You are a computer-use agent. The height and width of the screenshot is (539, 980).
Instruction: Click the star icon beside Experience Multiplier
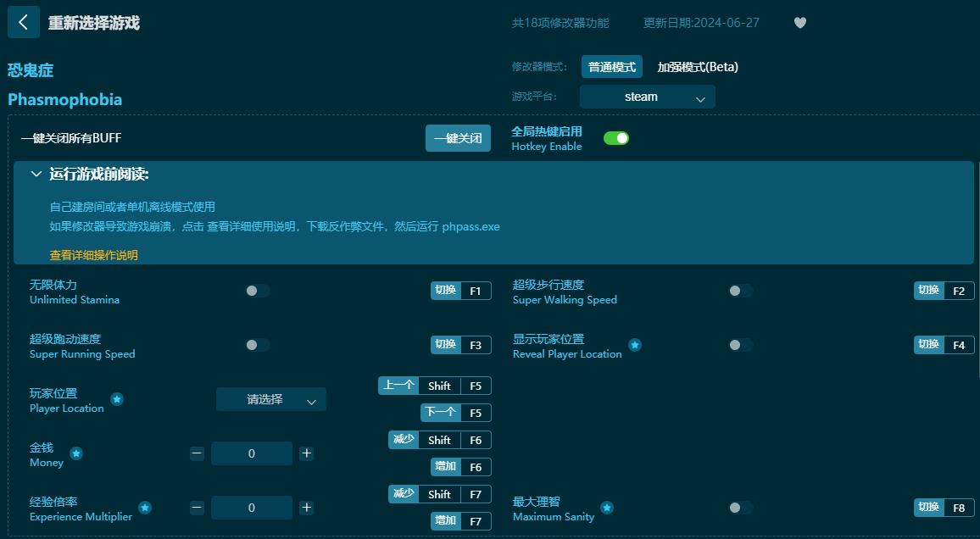145,508
